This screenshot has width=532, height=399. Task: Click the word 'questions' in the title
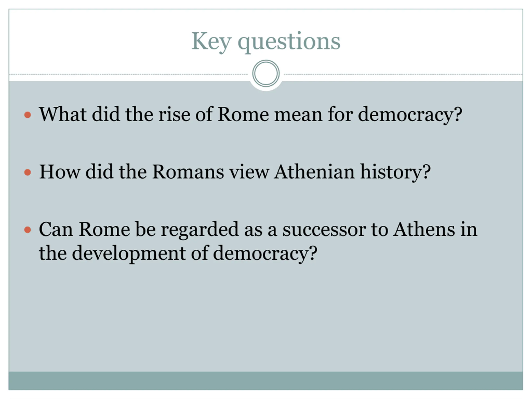pos(289,42)
